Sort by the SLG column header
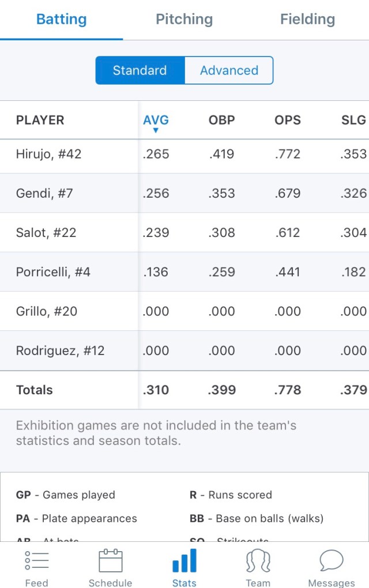 (x=353, y=120)
